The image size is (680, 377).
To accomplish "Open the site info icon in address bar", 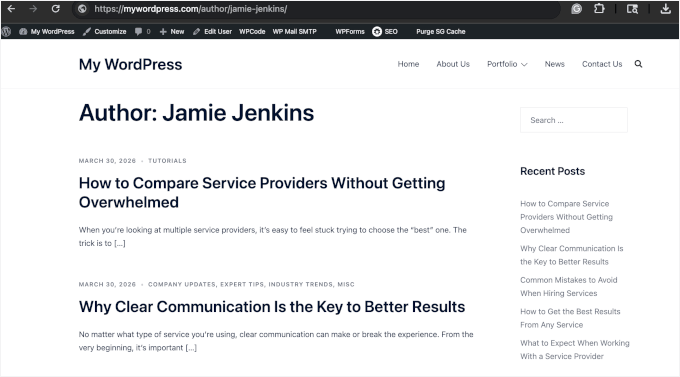I will point(82,9).
